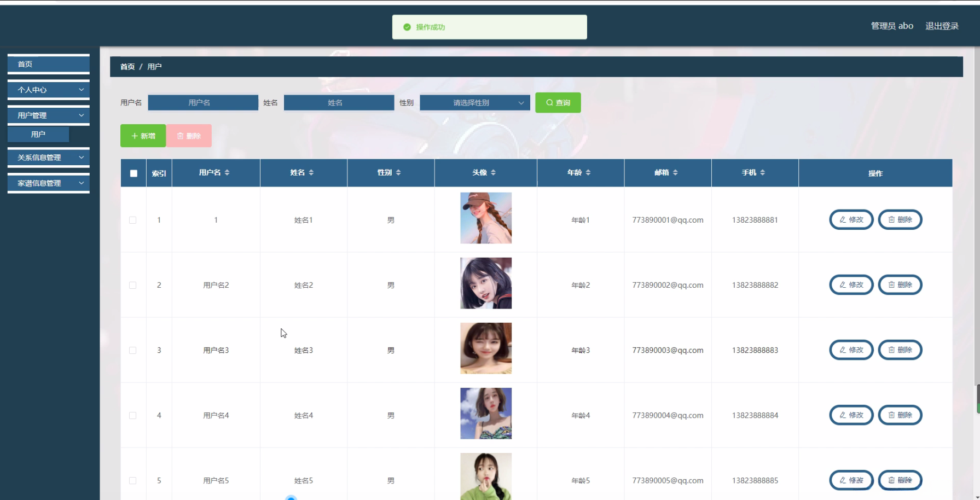Expand the 关系信息管理 sidebar menu
The image size is (980, 500).
click(49, 158)
